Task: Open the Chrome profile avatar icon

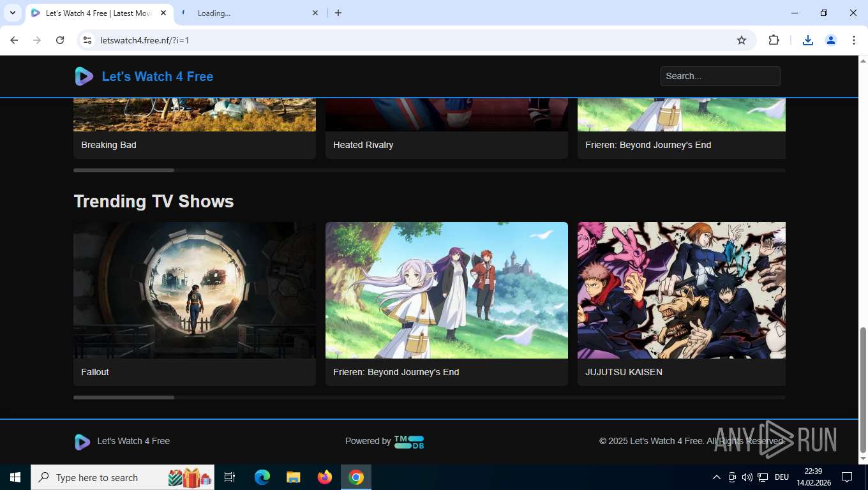Action: click(831, 40)
